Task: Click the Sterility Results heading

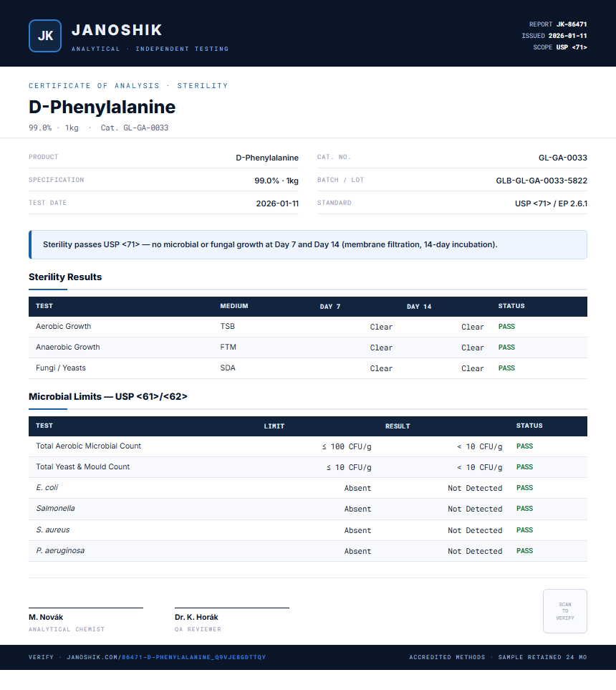Action: [65, 277]
